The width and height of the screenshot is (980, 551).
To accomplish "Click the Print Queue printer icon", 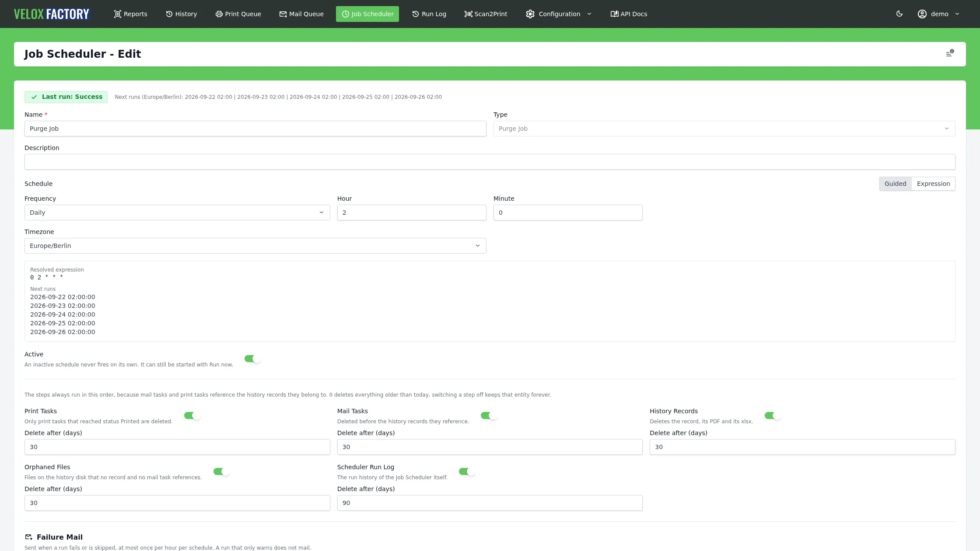I will point(219,14).
